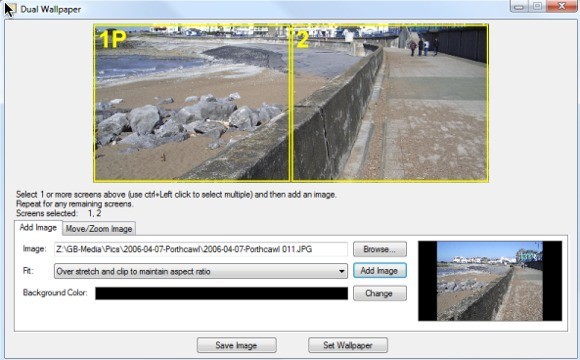580x360 pixels.
Task: Select screen 2 in the monitor preview
Action: [390, 103]
